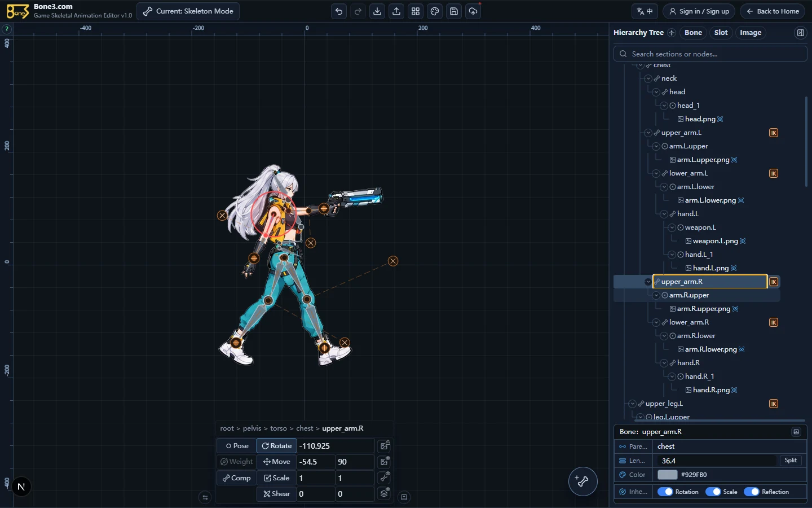812x508 pixels.
Task: Click the Search sections or nodes field
Action: [710, 54]
